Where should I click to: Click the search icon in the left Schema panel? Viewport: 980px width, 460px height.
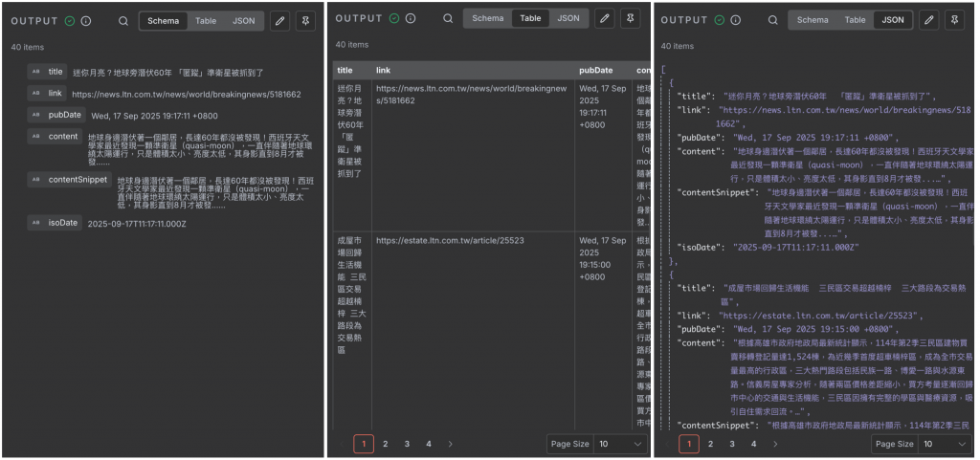click(123, 21)
